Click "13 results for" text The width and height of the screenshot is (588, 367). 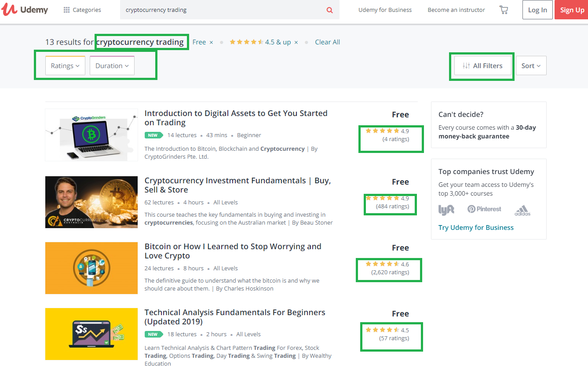tap(69, 42)
